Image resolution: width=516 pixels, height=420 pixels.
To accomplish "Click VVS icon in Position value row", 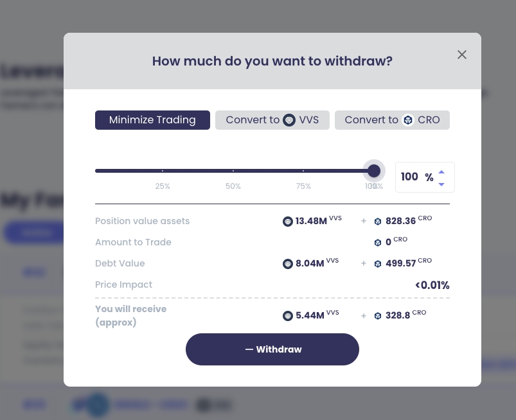I will point(288,222).
